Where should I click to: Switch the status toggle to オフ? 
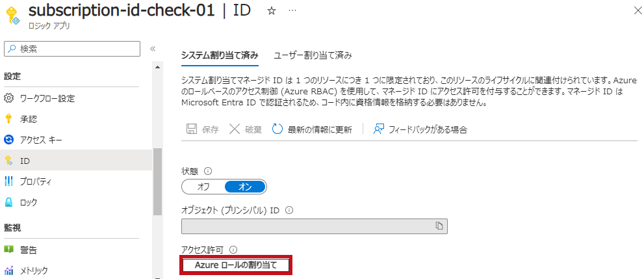tap(203, 187)
